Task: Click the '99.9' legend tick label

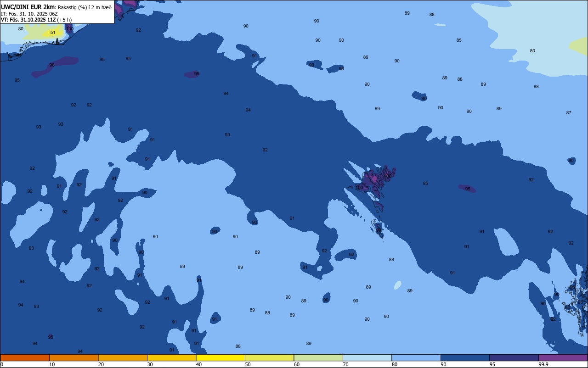Action: pos(543,364)
